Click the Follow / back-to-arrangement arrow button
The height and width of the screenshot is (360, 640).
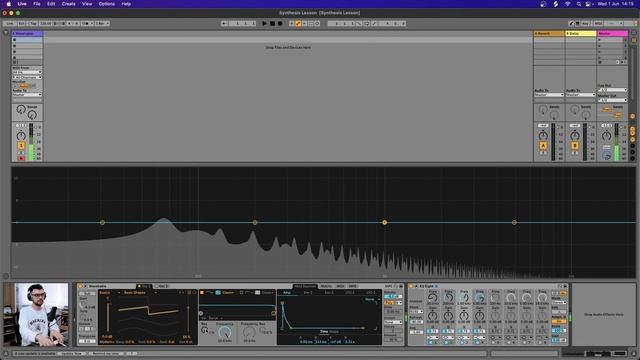[x=224, y=24]
